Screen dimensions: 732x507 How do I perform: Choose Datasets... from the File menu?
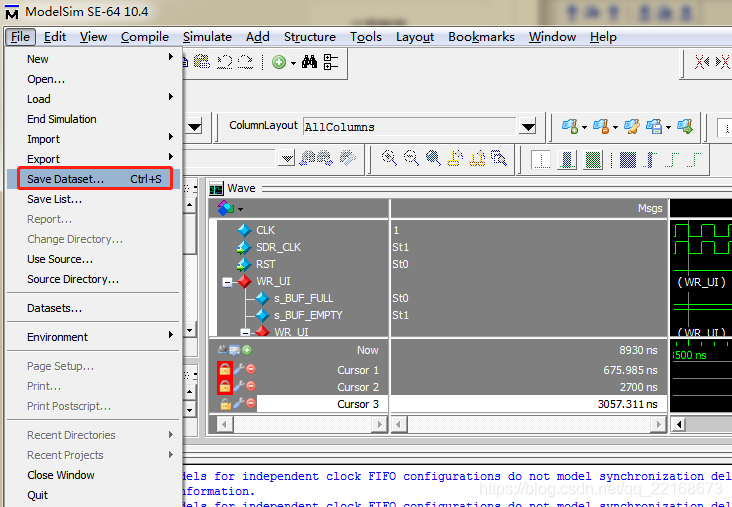93,308
